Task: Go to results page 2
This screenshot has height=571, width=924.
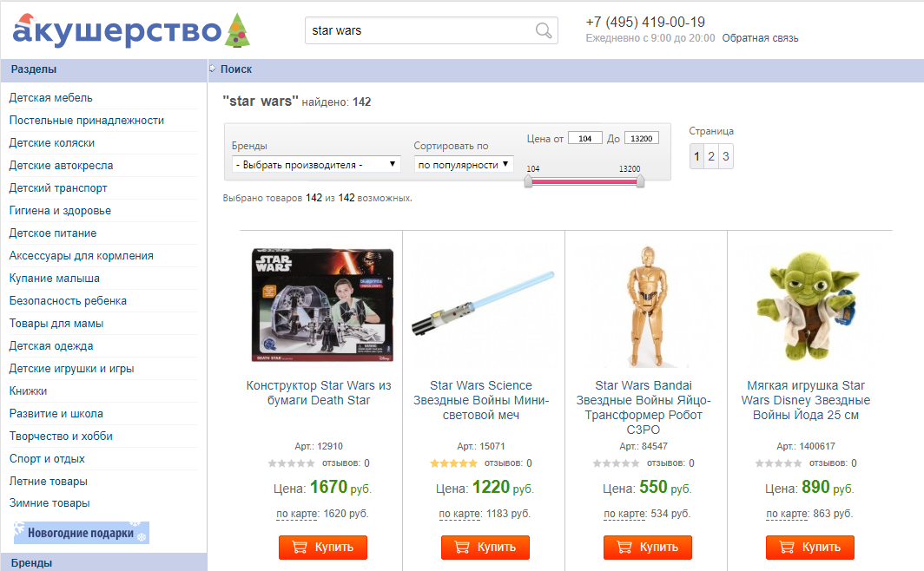Action: click(x=711, y=156)
